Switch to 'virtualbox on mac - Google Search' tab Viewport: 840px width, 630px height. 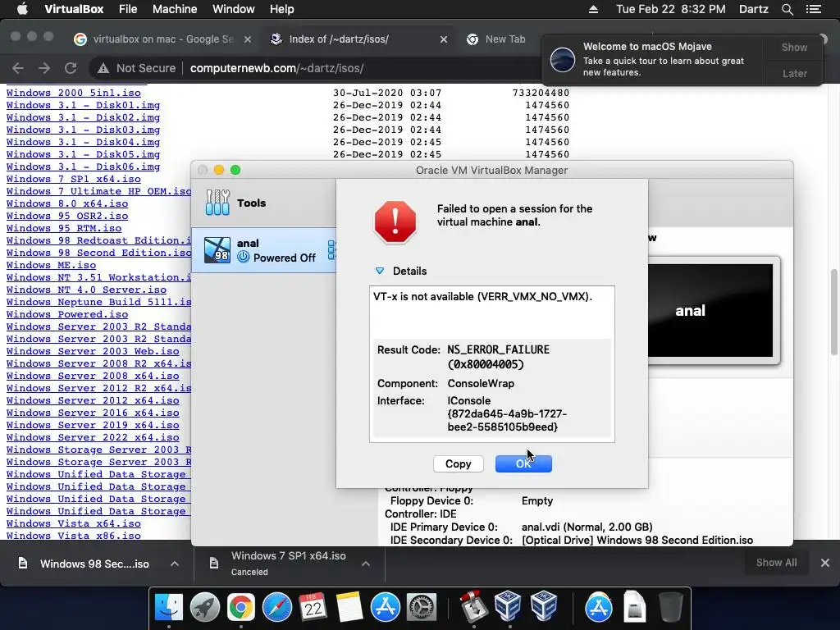(x=162, y=39)
